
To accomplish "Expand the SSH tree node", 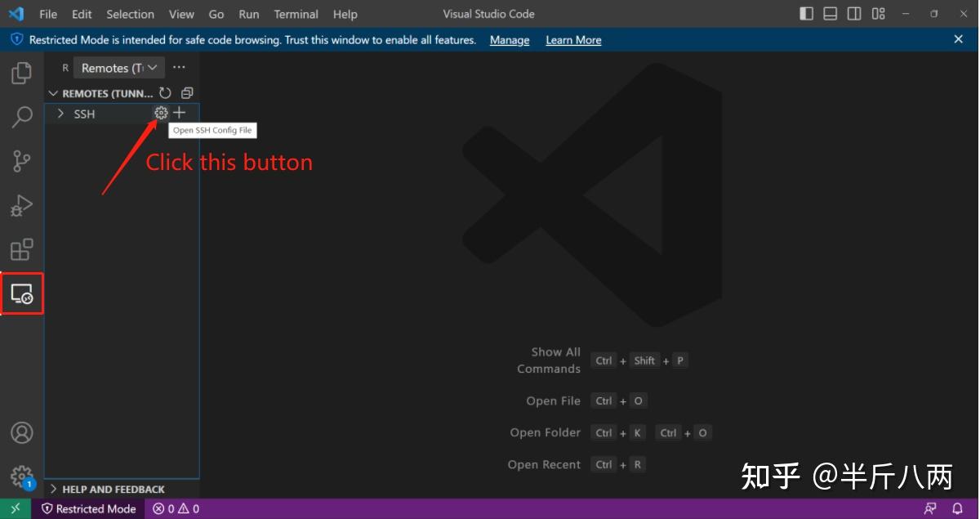I will tap(60, 114).
